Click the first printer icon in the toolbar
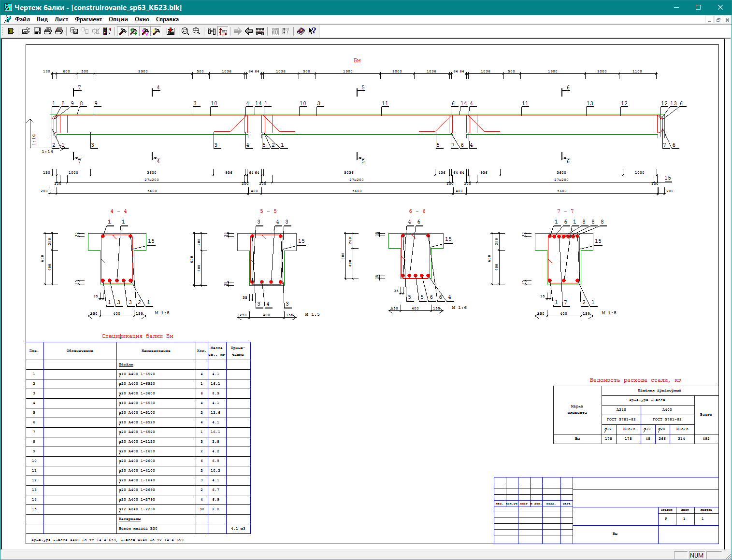Image resolution: width=732 pixels, height=560 pixels. 48,31
